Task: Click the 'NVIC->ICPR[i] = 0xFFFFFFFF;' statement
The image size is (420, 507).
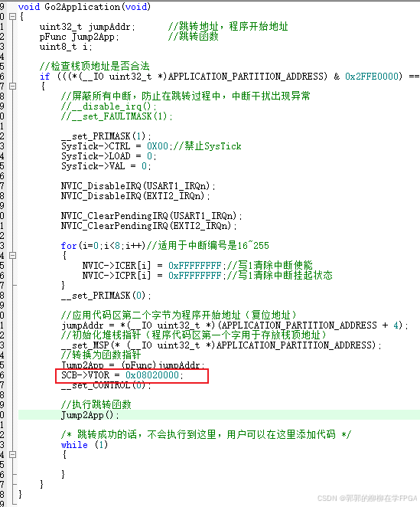Action: [154, 276]
